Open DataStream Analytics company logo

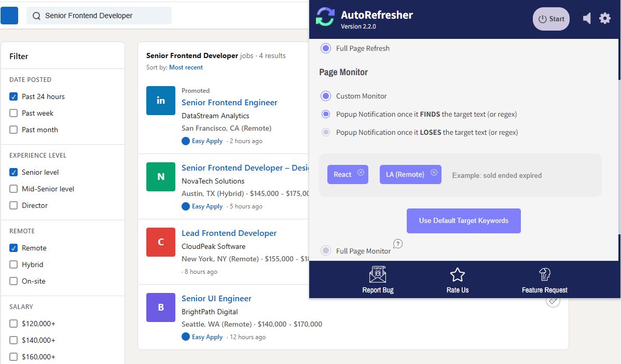161,101
